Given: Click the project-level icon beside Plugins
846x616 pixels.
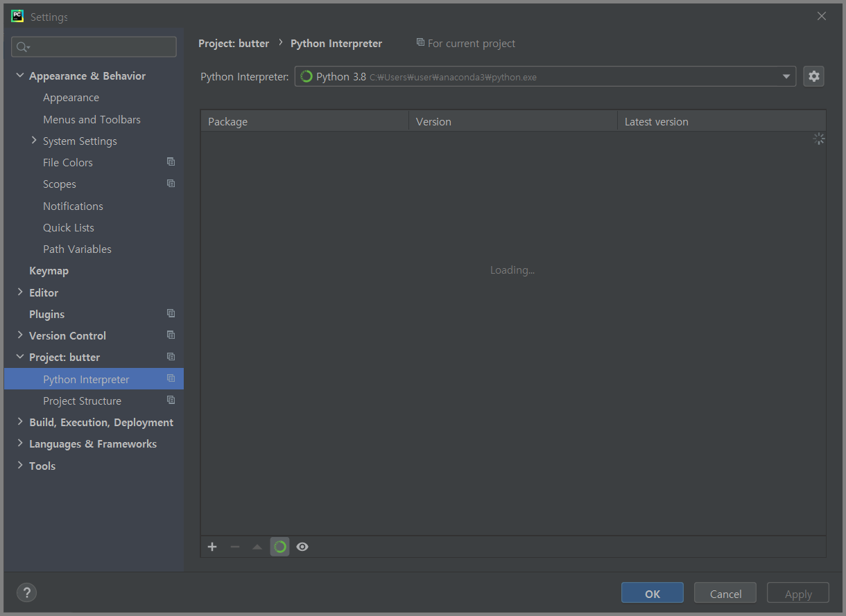Looking at the screenshot, I should [171, 313].
